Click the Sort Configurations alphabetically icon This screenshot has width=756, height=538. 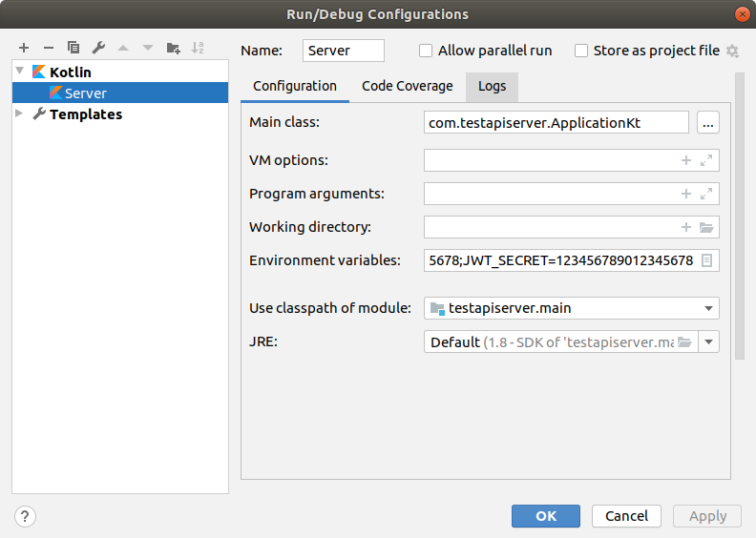point(198,47)
